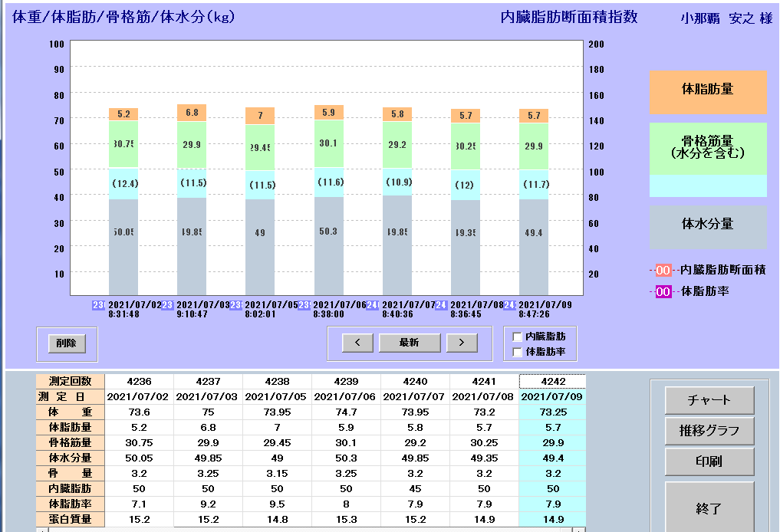Click table date cell 2021/07/06
780x532 pixels.
click(x=346, y=397)
